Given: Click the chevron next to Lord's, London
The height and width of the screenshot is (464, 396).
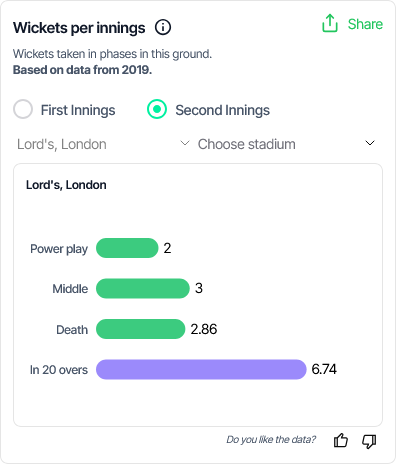Looking at the screenshot, I should (x=185, y=143).
